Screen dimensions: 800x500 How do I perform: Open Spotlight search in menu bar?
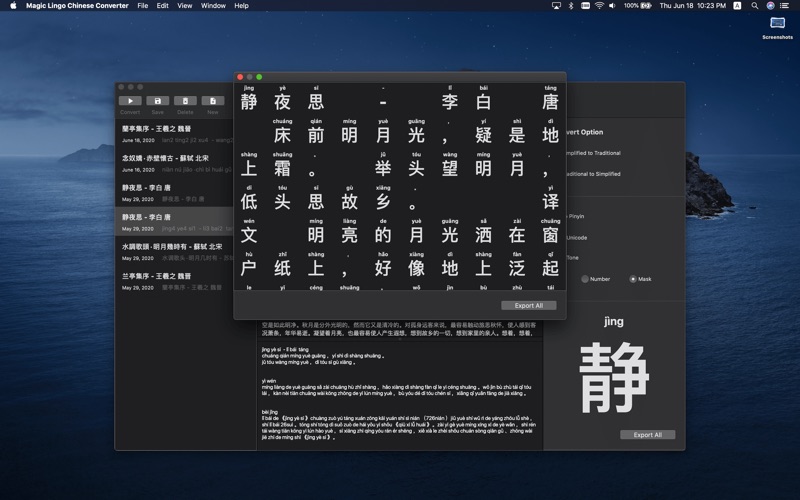[753, 5]
